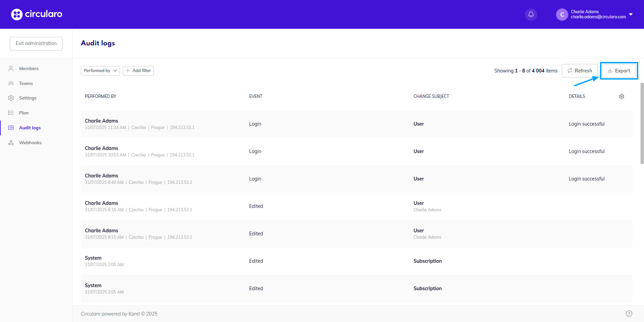Open the Members section in the sidebar
Viewport: 644px width, 322px height.
coord(29,68)
